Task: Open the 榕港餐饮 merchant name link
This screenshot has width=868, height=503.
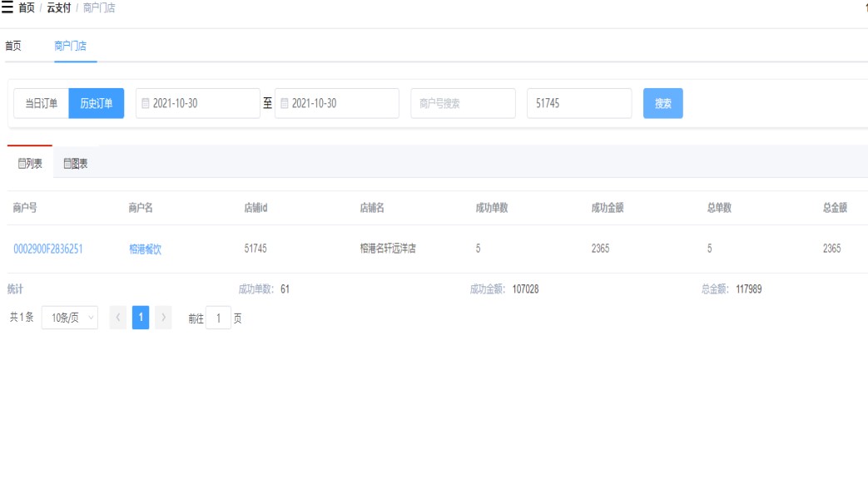Action: click(x=145, y=249)
